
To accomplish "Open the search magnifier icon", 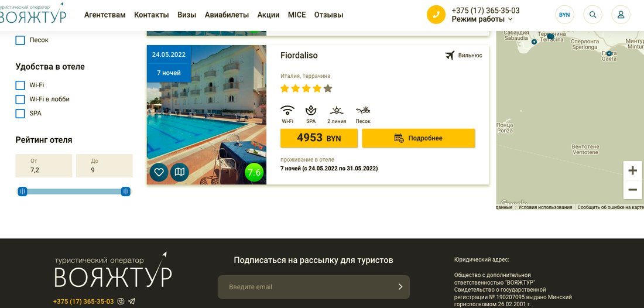I will (592, 15).
